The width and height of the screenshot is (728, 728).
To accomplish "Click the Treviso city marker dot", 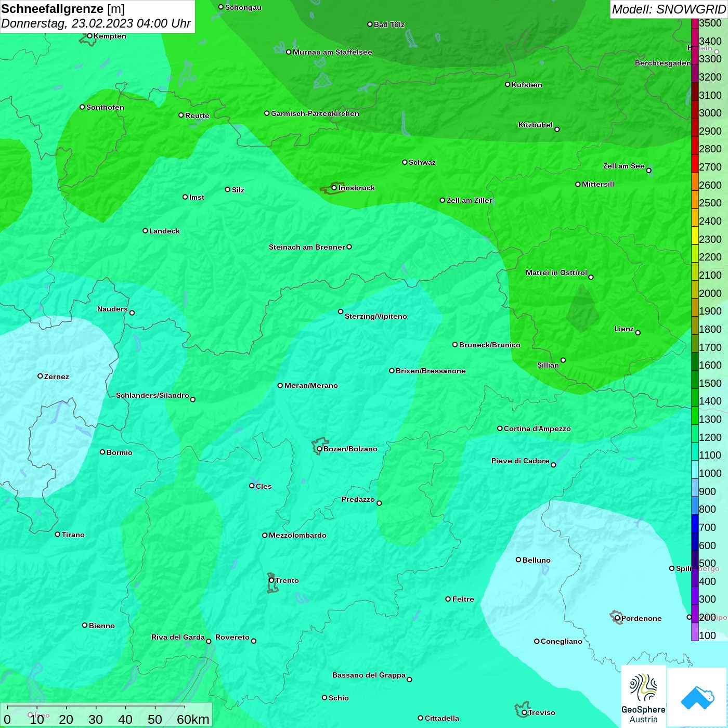I will click(524, 712).
